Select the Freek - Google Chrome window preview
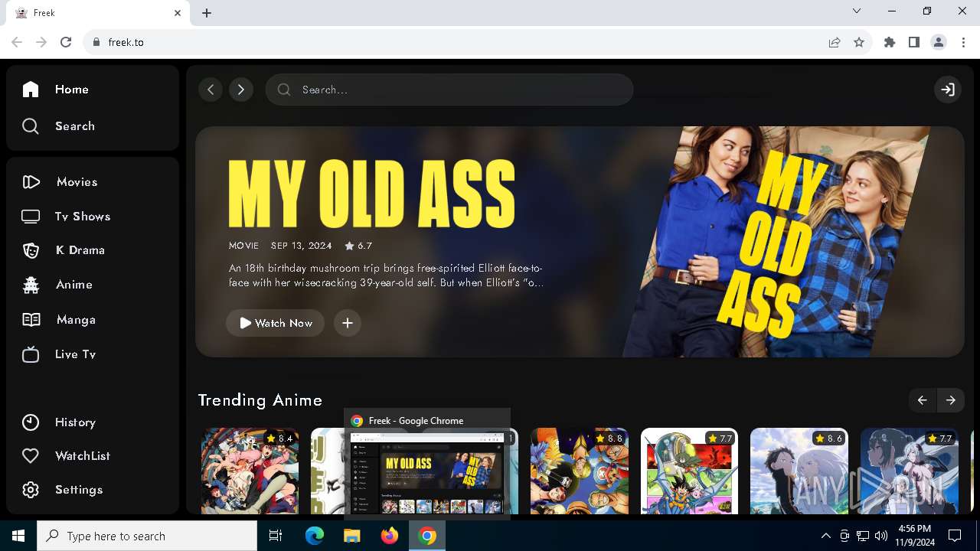Viewport: 980px width, 551px height. (x=427, y=465)
